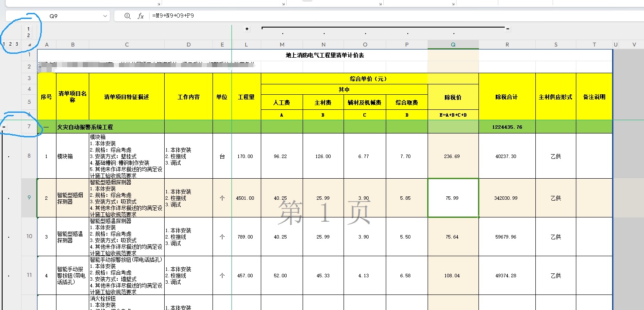This screenshot has height=310, width=644.
Task: Click the subtotal cell 1224435.76
Action: pyautogui.click(x=507, y=127)
